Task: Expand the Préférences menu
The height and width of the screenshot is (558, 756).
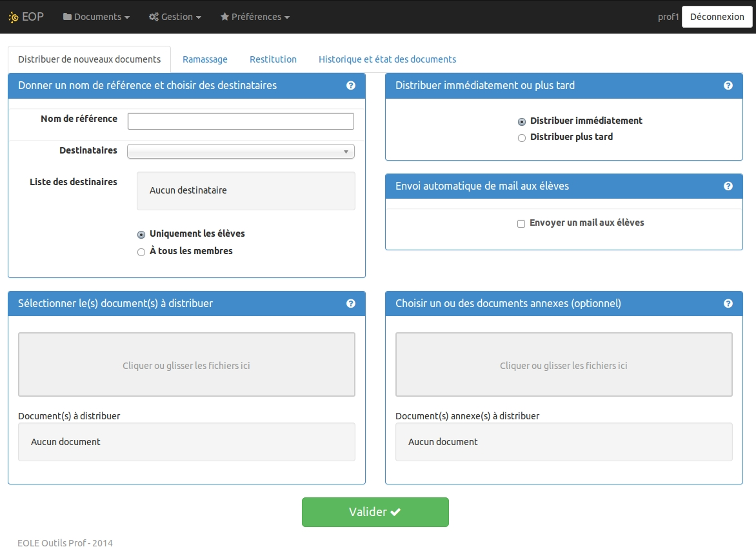Action: (x=255, y=17)
